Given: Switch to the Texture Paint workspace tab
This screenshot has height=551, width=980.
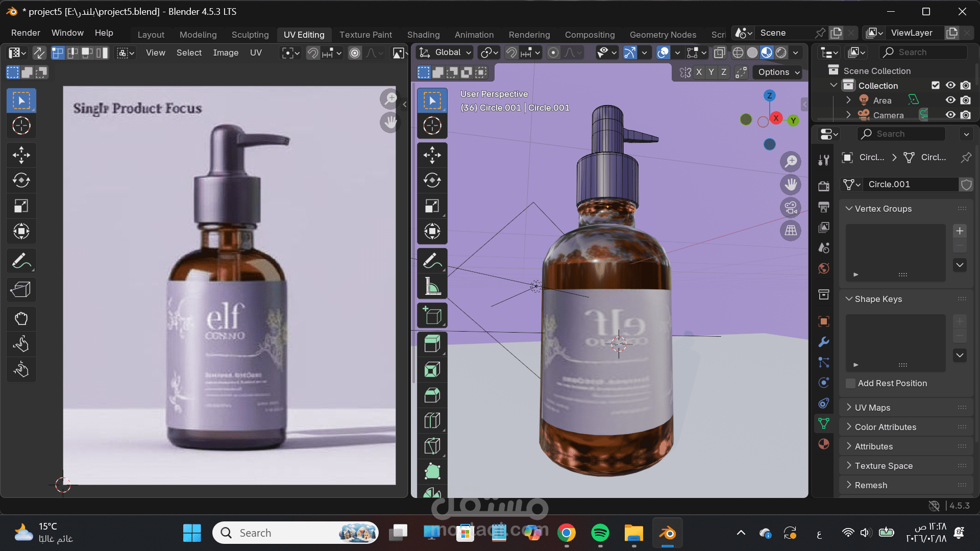Looking at the screenshot, I should (365, 35).
